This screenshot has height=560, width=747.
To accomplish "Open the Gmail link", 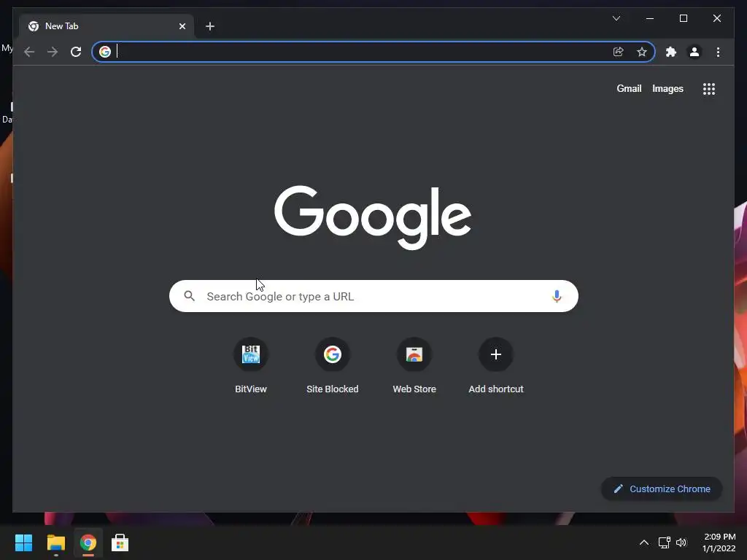I will click(x=629, y=88).
